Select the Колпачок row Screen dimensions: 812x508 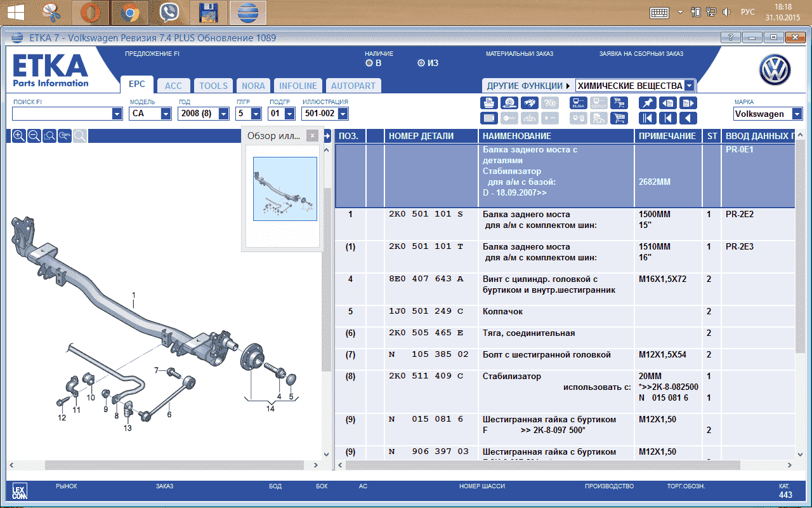coord(565,317)
